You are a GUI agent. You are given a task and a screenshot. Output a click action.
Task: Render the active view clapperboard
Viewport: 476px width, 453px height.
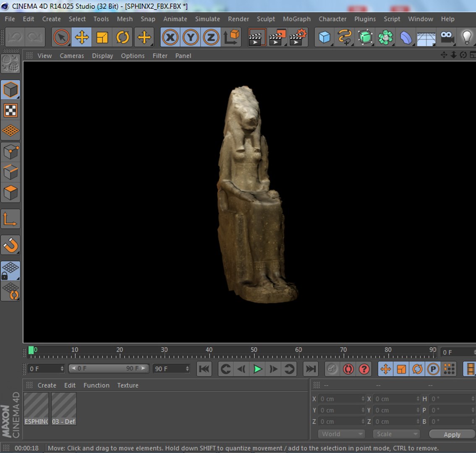257,37
